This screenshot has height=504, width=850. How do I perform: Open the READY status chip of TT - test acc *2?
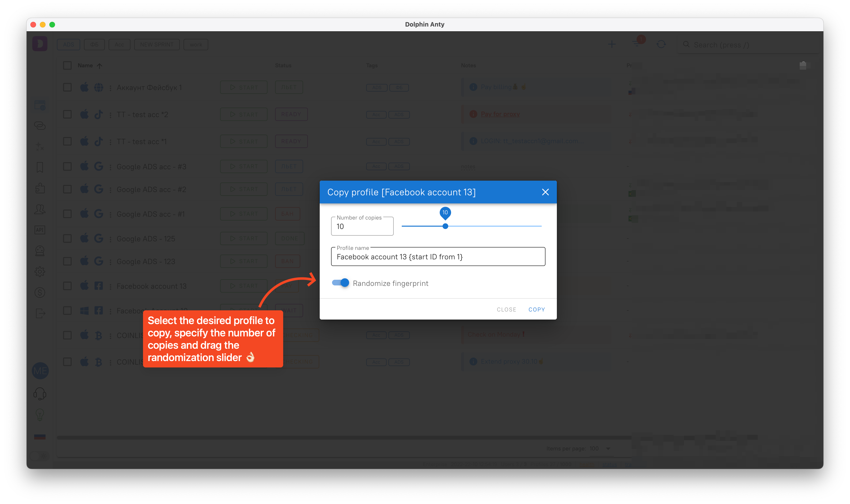click(291, 114)
